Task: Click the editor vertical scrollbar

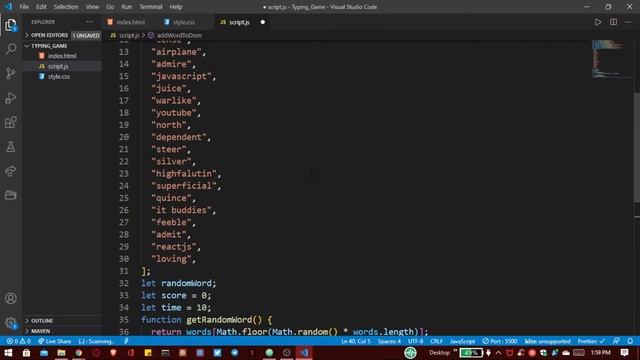Action: coord(636,147)
